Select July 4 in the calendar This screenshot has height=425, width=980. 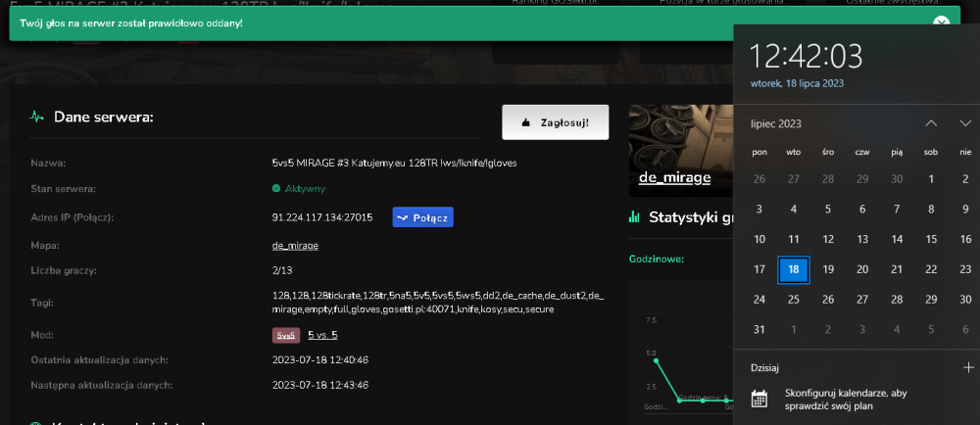(x=794, y=209)
